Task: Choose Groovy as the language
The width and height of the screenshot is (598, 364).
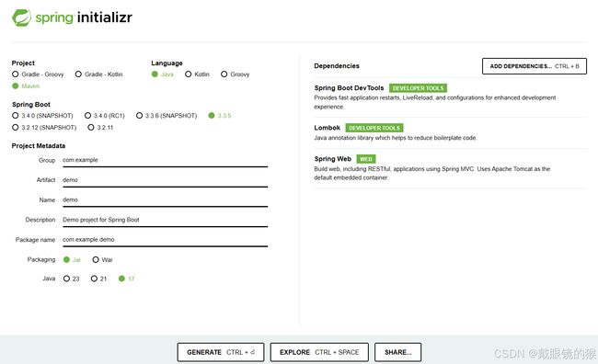Action: (x=235, y=74)
